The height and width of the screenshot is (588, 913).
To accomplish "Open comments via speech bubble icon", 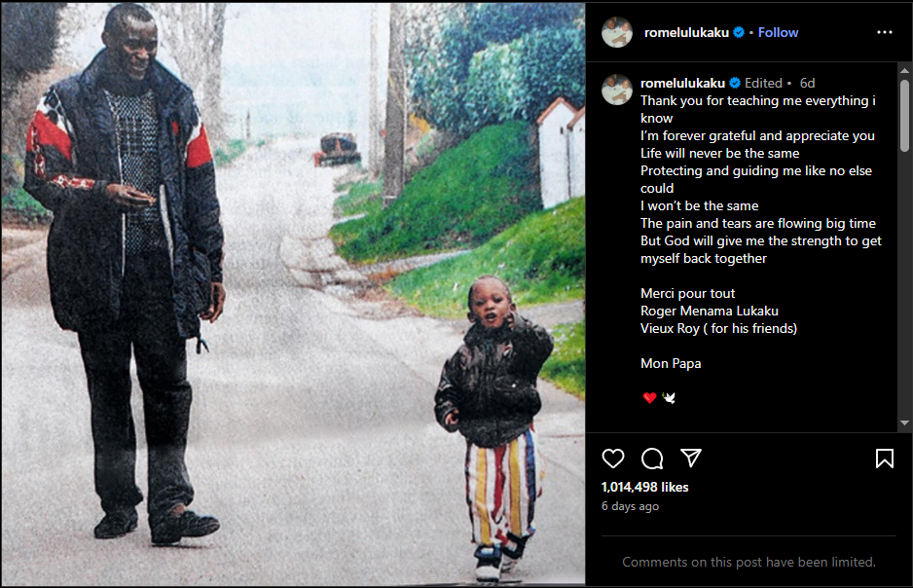I will [x=652, y=459].
